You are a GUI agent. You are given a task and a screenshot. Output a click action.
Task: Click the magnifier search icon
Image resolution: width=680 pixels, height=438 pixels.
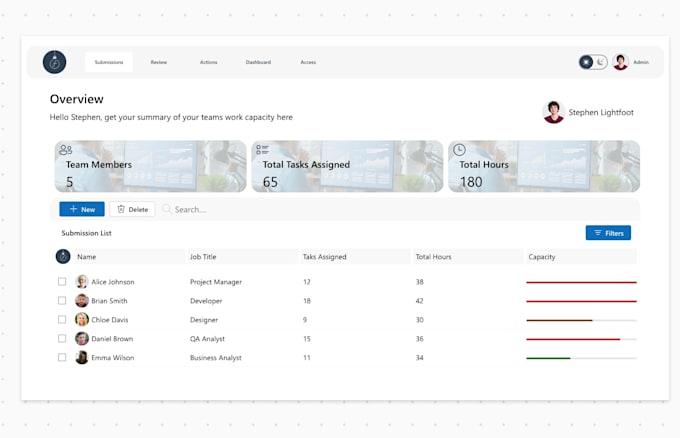pyautogui.click(x=167, y=209)
